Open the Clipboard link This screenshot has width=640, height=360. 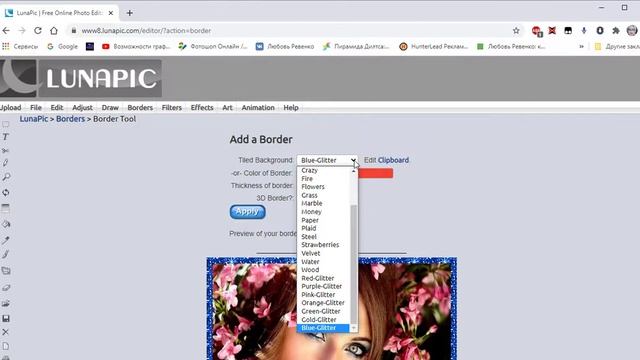[x=393, y=160]
